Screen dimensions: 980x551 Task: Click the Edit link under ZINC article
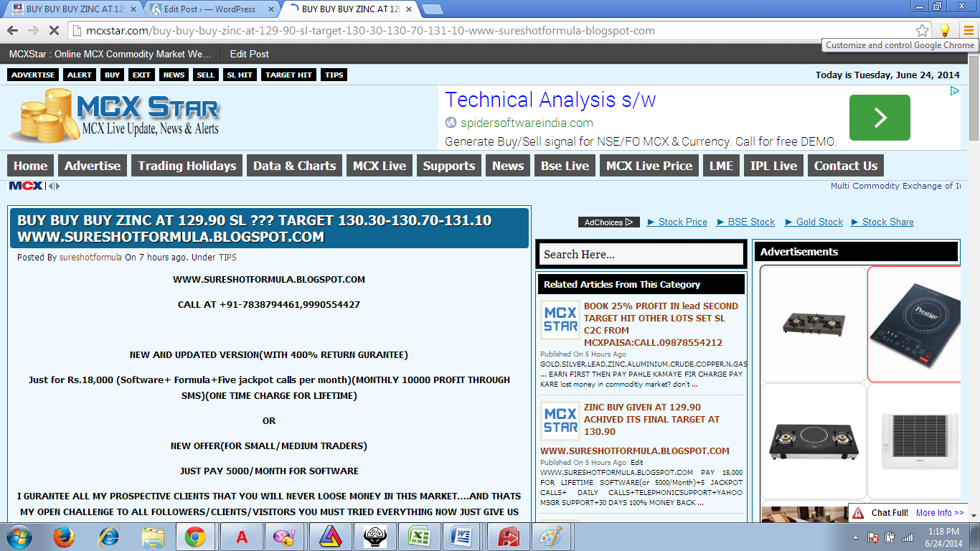point(637,463)
